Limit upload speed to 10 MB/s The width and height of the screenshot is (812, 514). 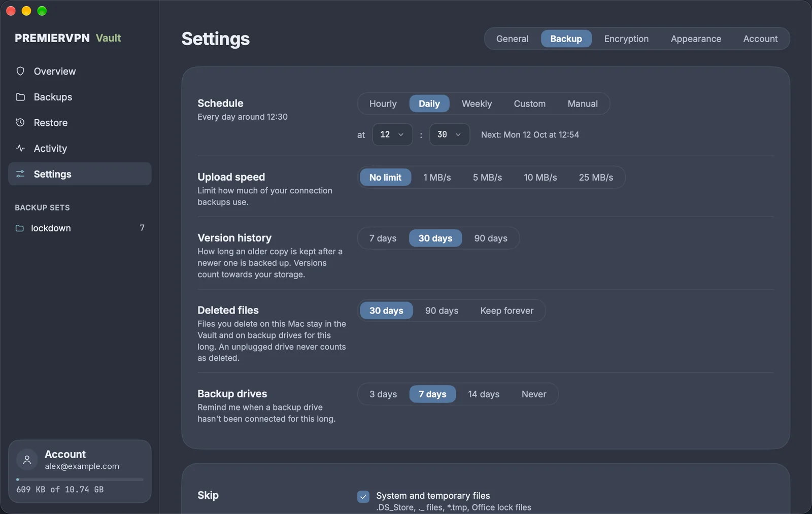coord(540,177)
